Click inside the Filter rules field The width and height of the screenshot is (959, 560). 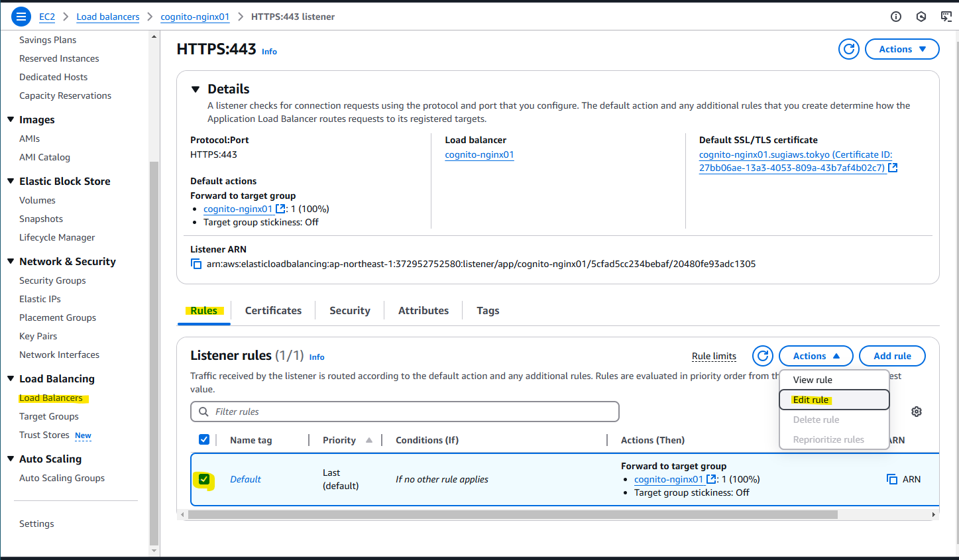[404, 412]
